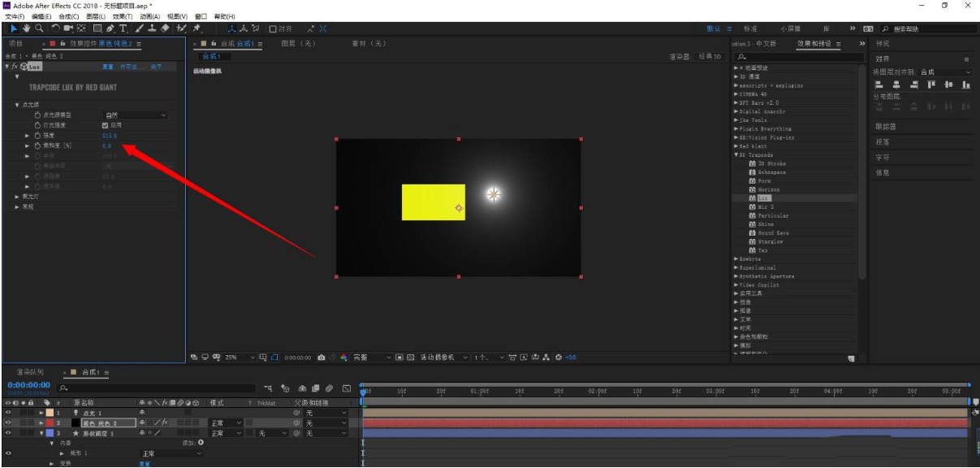
Task: Select the Shine effect in Trapcode list
Action: click(766, 224)
